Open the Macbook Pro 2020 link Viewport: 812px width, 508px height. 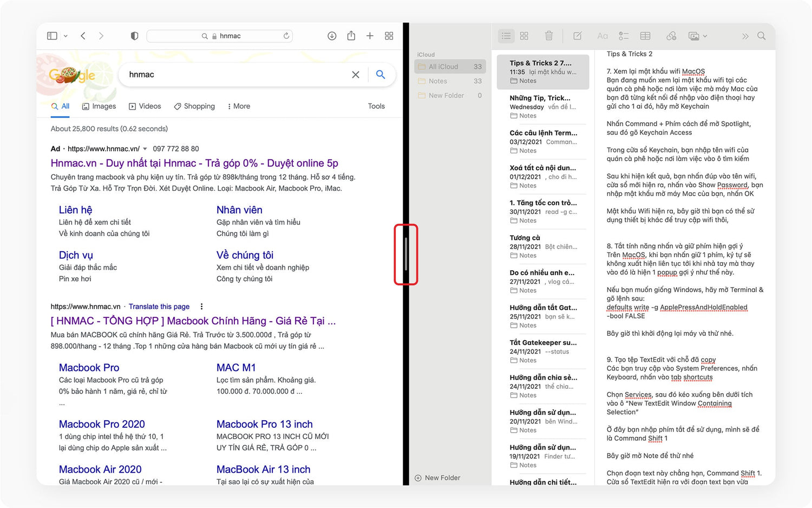102,424
